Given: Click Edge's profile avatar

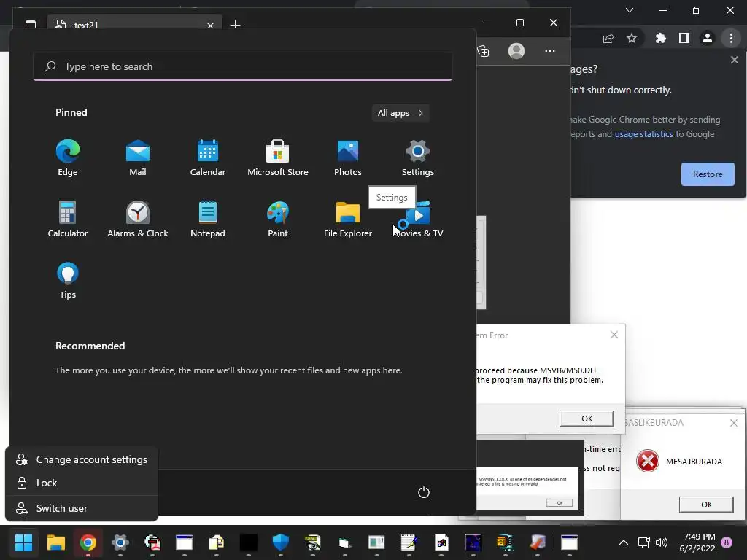Looking at the screenshot, I should tap(516, 51).
